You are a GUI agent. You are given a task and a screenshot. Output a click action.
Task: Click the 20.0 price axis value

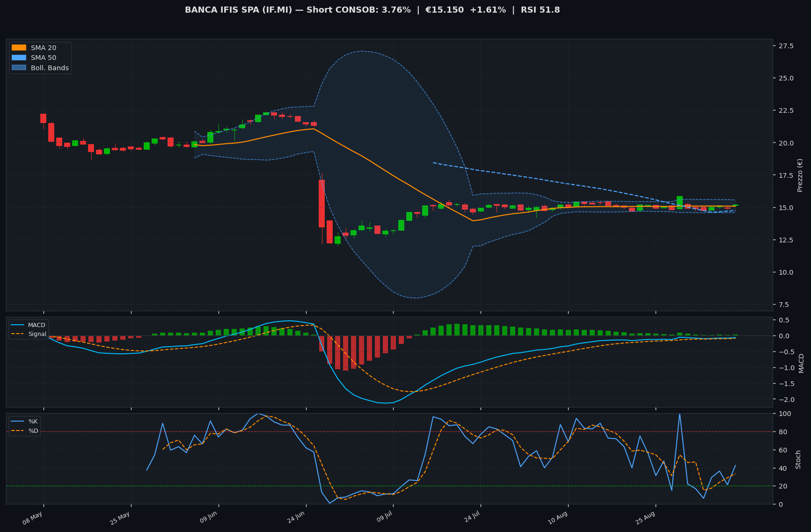pyautogui.click(x=785, y=143)
